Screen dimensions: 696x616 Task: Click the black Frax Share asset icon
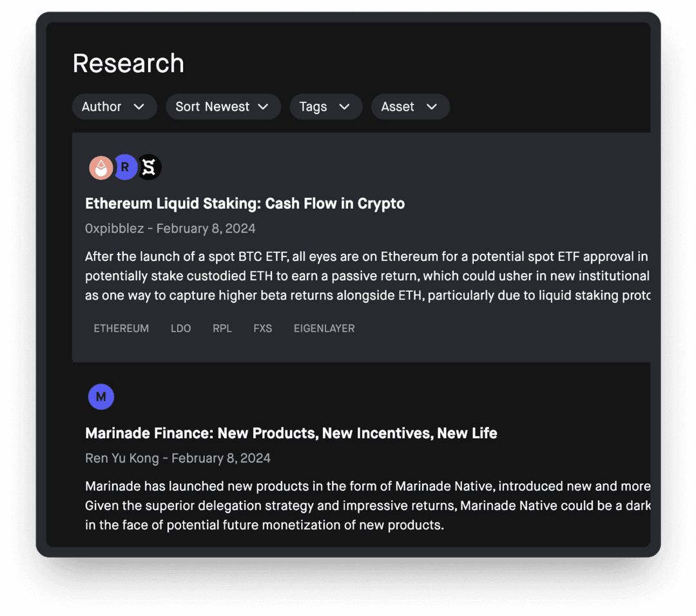[149, 167]
